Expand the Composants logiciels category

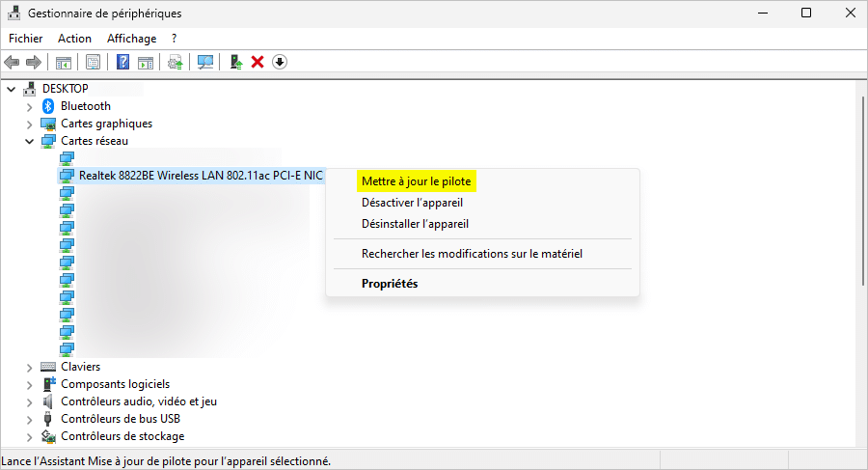(x=30, y=384)
